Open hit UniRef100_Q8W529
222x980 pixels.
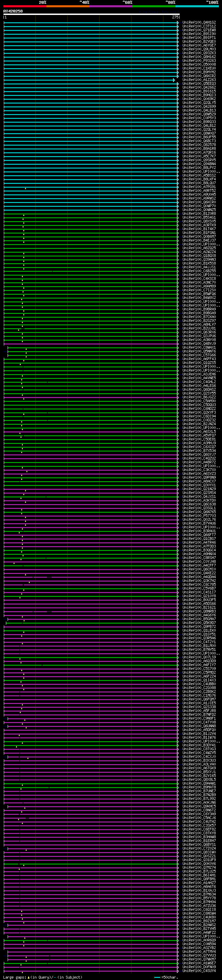(x=199, y=114)
